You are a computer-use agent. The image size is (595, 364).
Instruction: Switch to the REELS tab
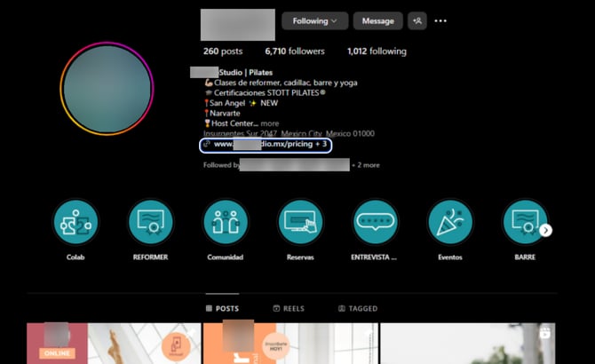point(289,308)
